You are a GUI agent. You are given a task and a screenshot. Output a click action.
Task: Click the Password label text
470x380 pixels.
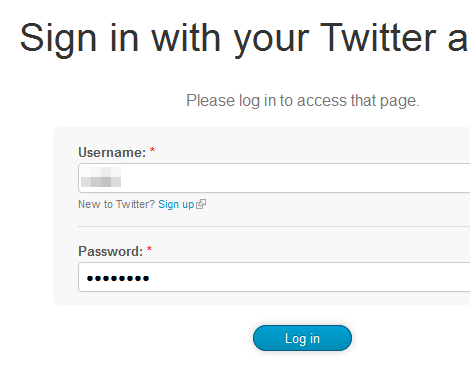click(x=110, y=251)
